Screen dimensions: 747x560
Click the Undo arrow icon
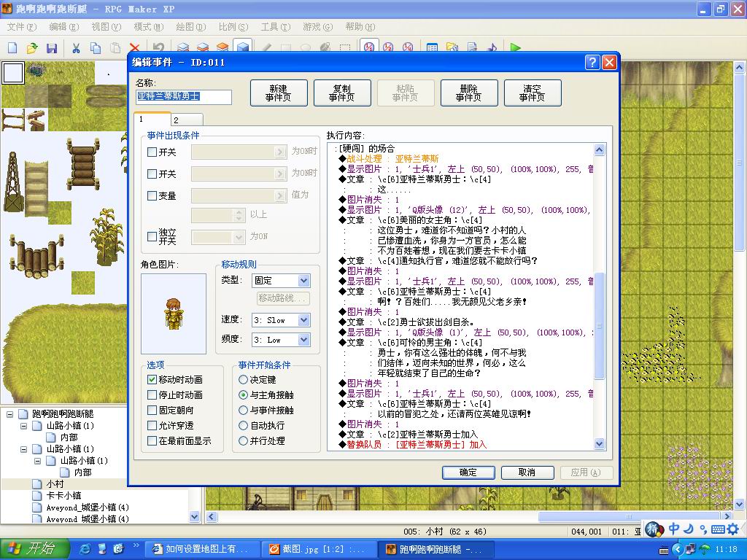pos(158,47)
